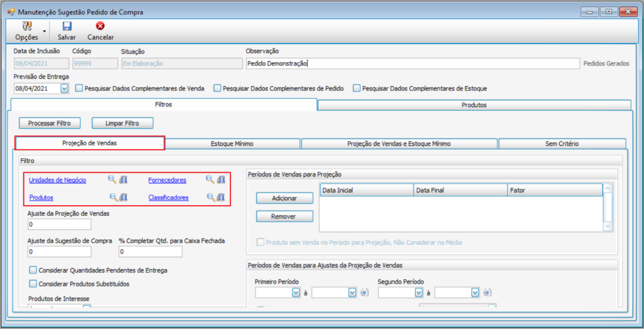
Task: Open the Classificadores link
Action: [168, 198]
